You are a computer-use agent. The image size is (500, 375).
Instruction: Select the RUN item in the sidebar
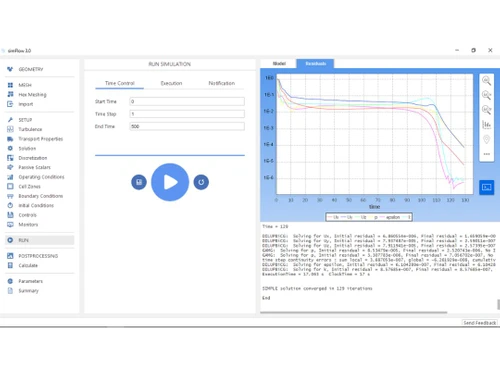coord(39,240)
